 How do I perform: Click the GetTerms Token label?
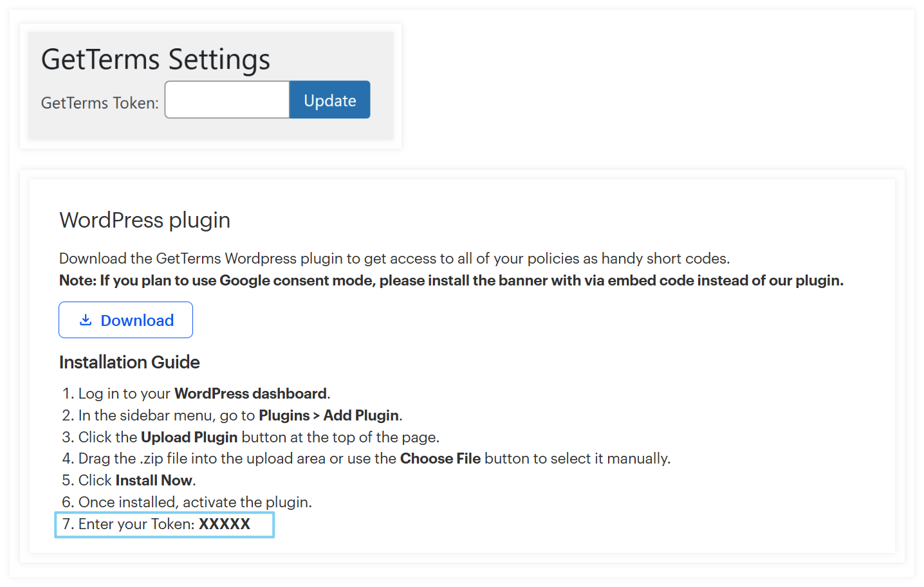tap(100, 103)
